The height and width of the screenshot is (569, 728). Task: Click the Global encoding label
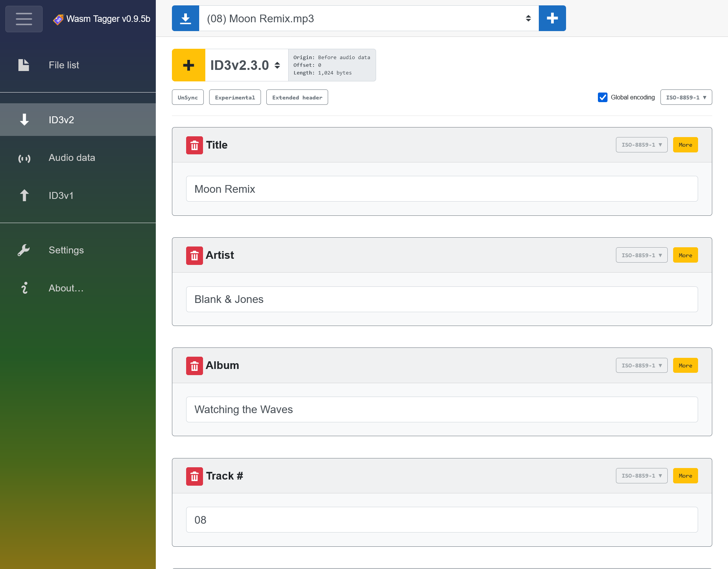(x=632, y=97)
